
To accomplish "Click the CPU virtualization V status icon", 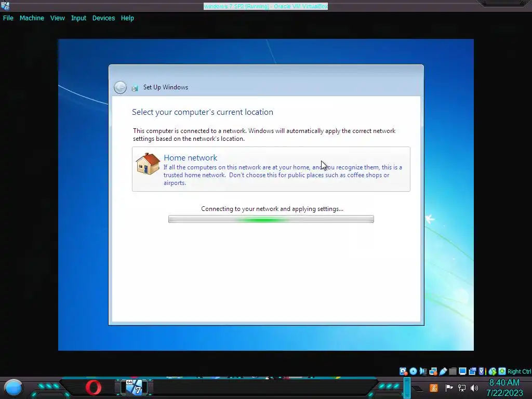I will (x=482, y=371).
